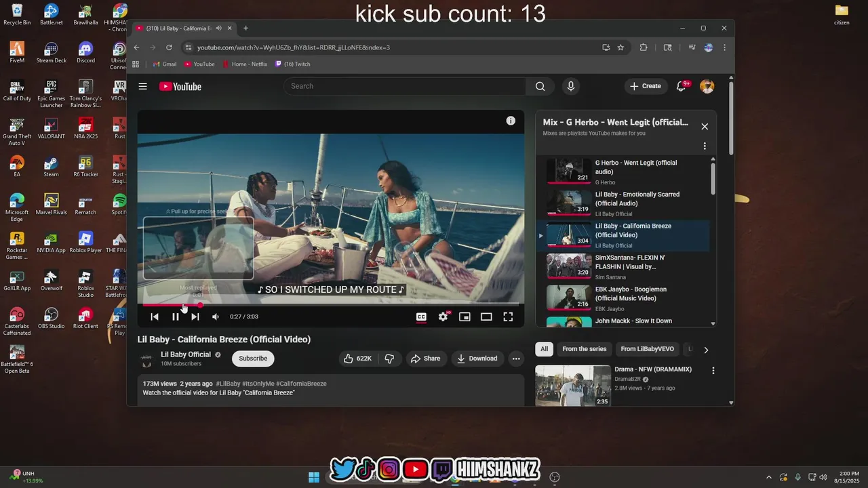This screenshot has width=868, height=488.
Task: Subscribe to Lil Baby Official
Action: [253, 359]
